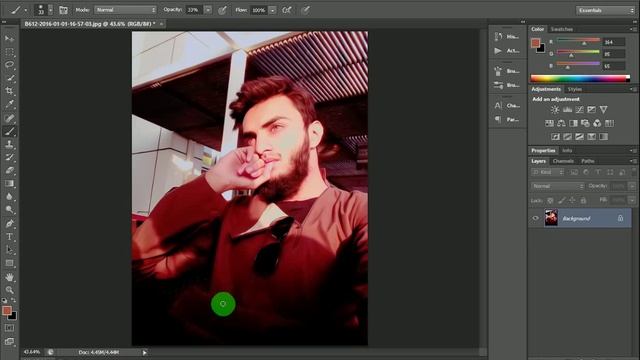640x360 pixels.
Task: Open the Flow slider dropdown
Action: tap(272, 10)
